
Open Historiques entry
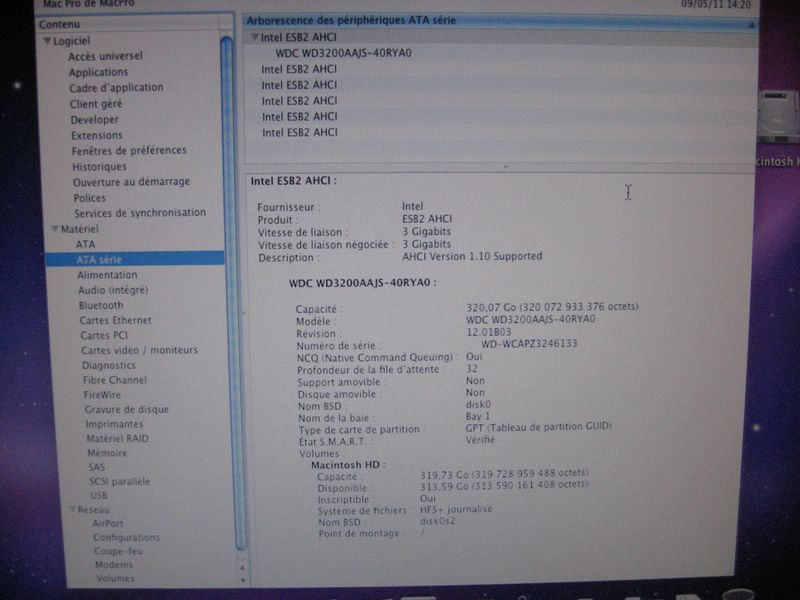(99, 167)
